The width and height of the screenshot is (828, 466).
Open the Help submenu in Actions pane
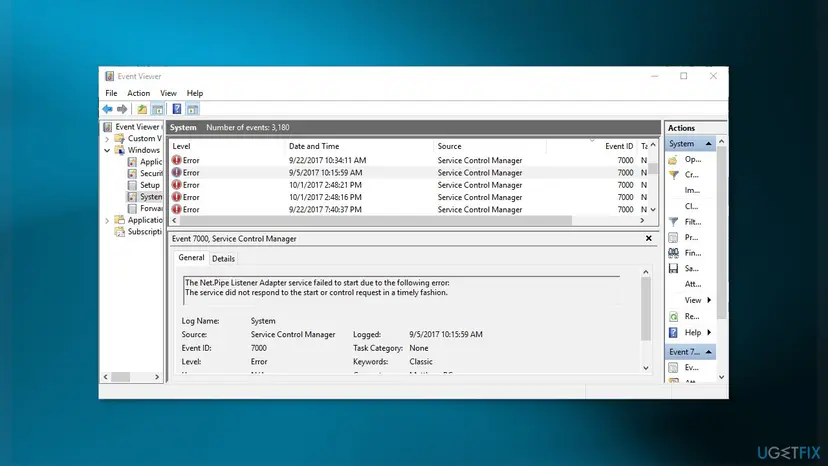pyautogui.click(x=698, y=332)
